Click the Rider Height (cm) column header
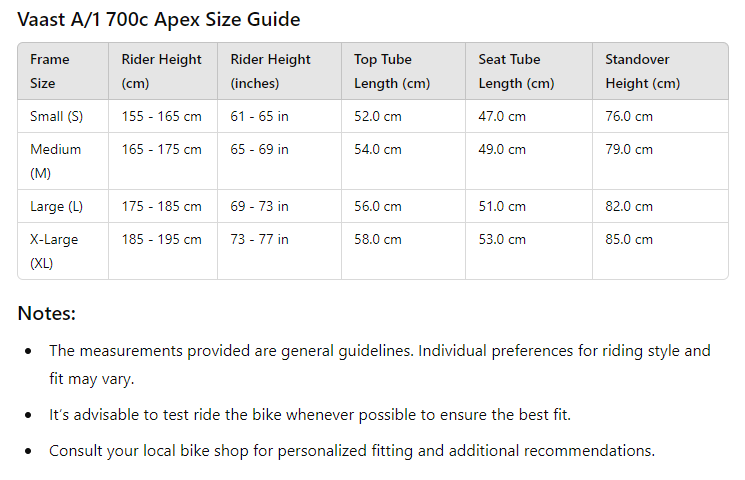Screen dimensions: 745x480 click(161, 71)
